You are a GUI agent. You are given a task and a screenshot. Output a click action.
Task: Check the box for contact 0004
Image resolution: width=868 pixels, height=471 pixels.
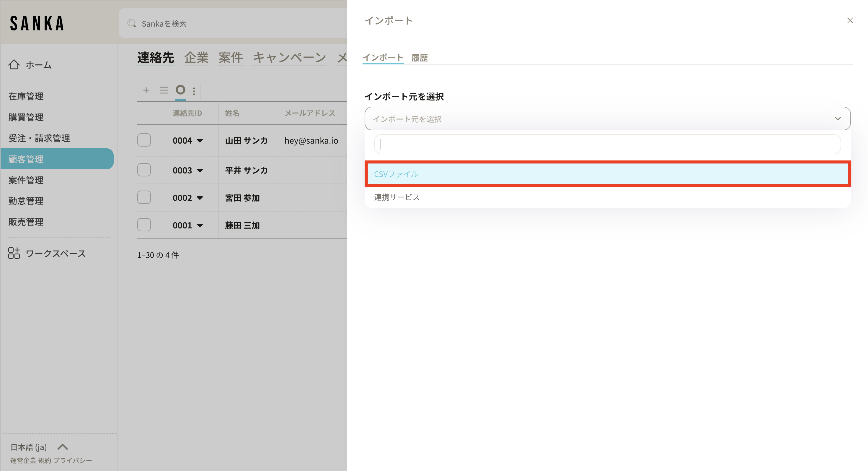pos(144,140)
